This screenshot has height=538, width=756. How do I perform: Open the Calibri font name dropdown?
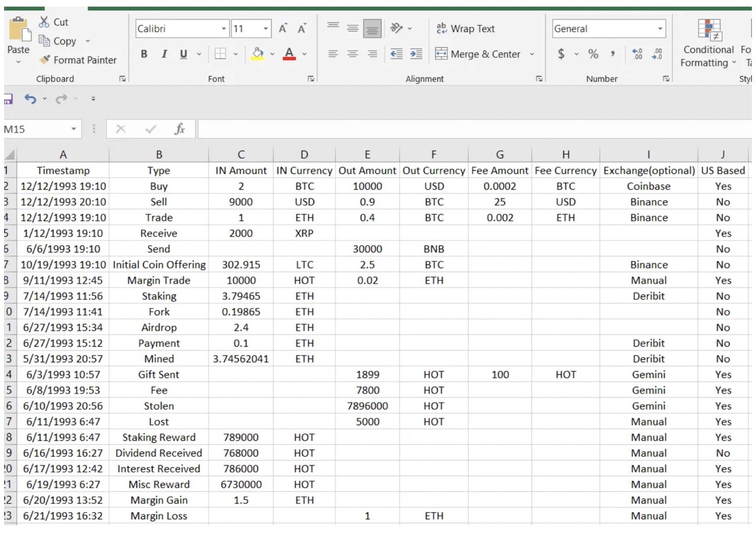(x=223, y=28)
